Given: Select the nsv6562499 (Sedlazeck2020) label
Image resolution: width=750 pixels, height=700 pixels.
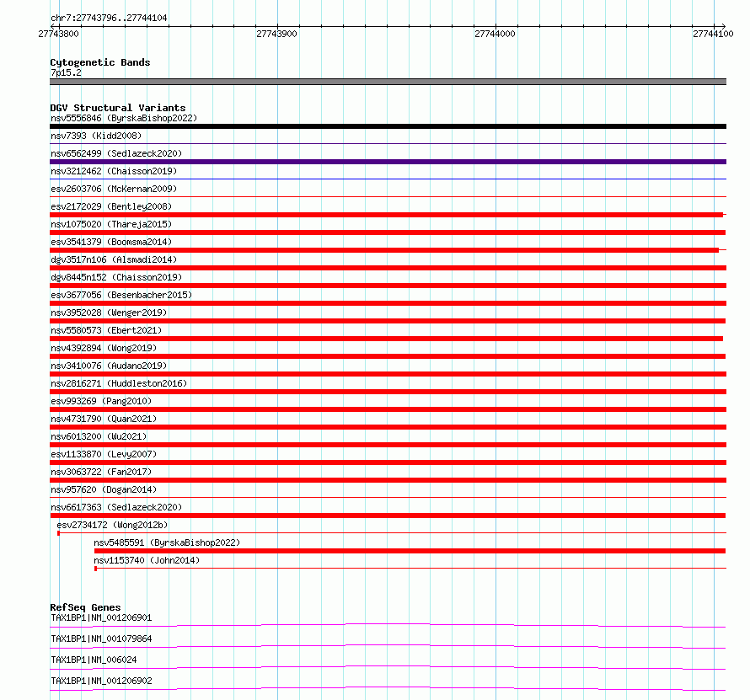Looking at the screenshot, I should point(116,153).
